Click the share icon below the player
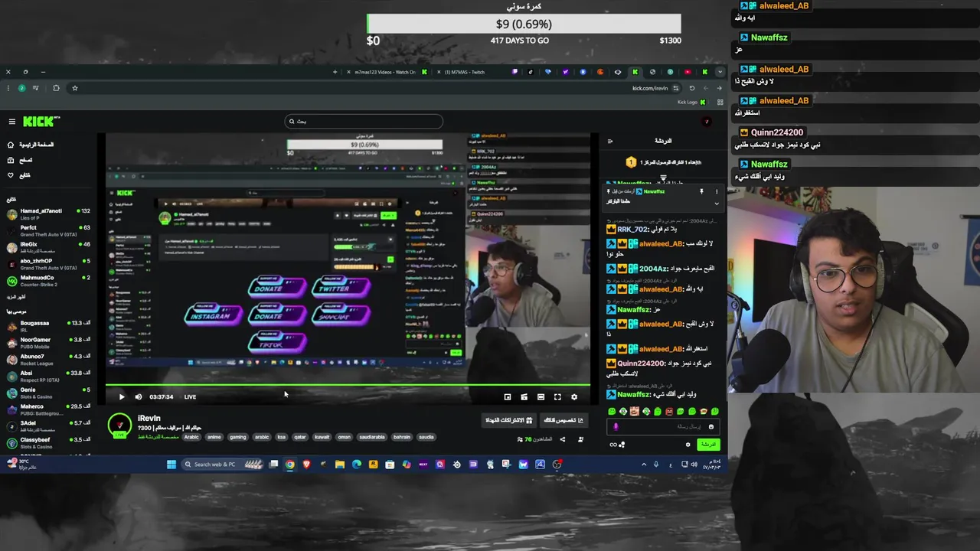Image resolution: width=980 pixels, height=551 pixels. [563, 439]
